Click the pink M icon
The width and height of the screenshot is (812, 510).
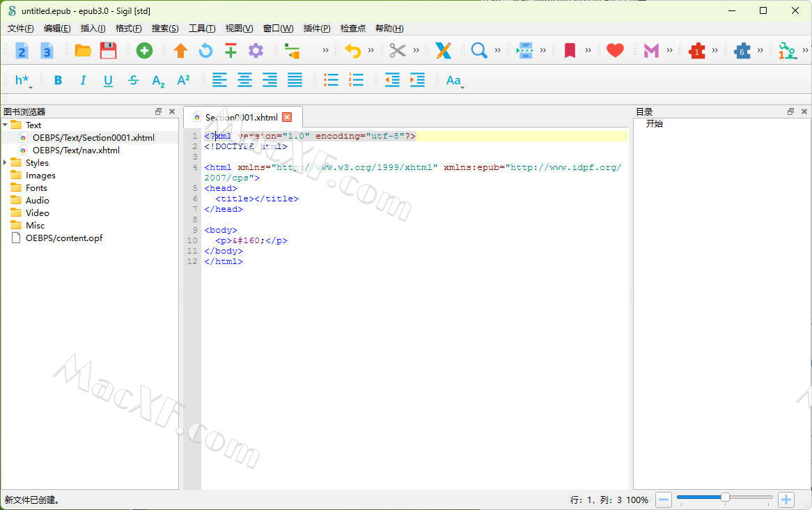click(x=651, y=50)
